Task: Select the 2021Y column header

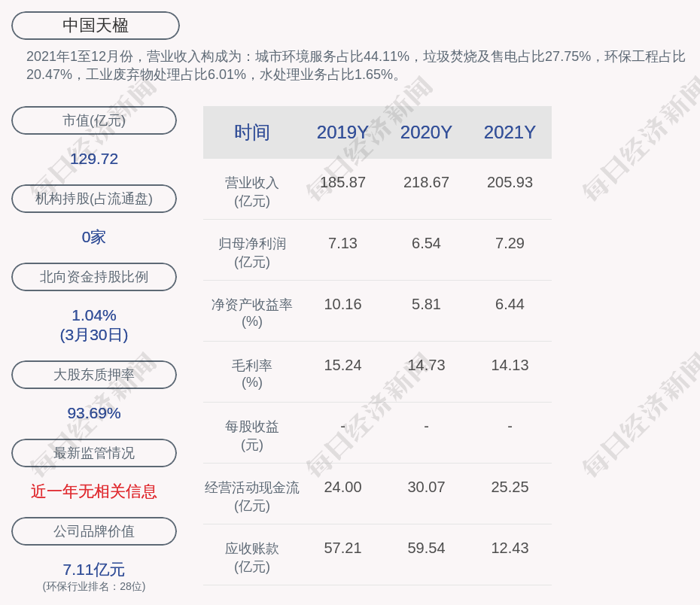Action: [510, 132]
